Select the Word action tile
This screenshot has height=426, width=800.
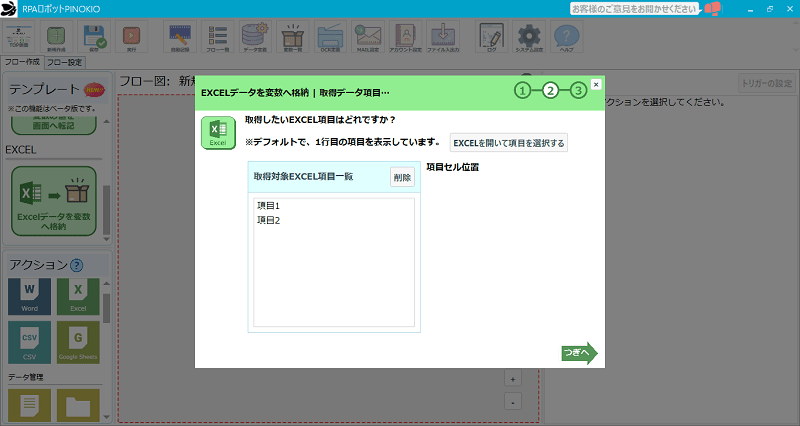pyautogui.click(x=30, y=296)
